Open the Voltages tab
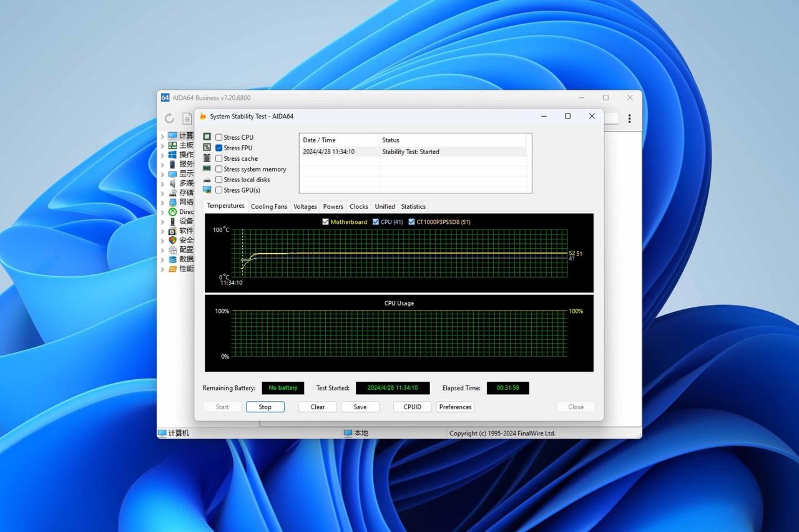The width and height of the screenshot is (799, 532). [305, 206]
